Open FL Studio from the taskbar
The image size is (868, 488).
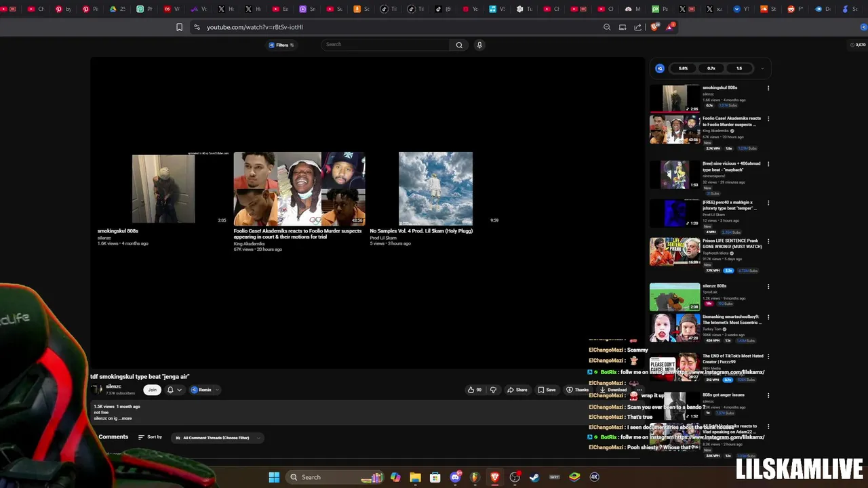pos(475,477)
